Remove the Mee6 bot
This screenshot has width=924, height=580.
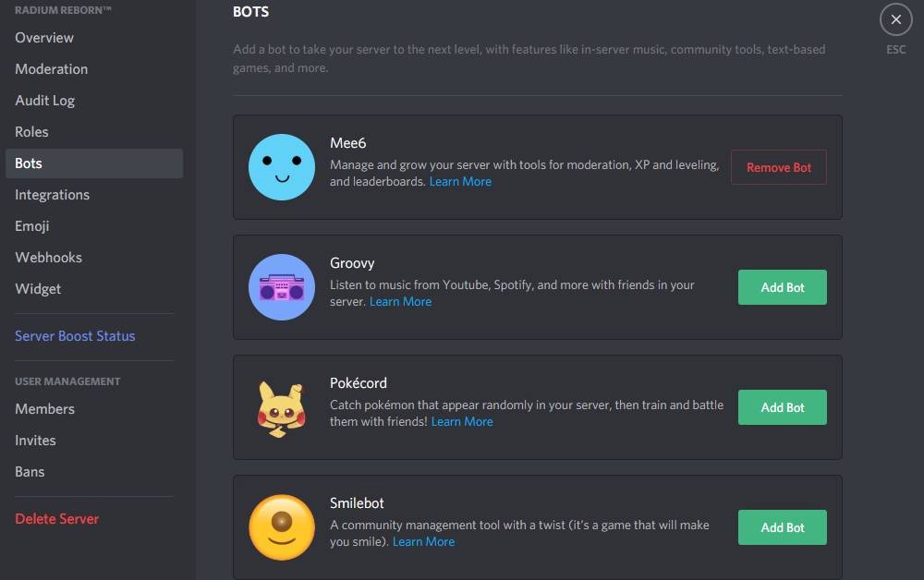pyautogui.click(x=778, y=167)
